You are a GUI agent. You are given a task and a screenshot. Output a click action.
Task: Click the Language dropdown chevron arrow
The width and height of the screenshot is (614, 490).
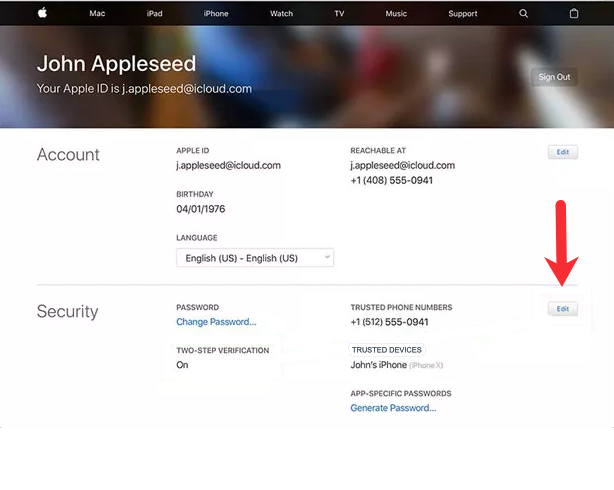click(x=327, y=257)
